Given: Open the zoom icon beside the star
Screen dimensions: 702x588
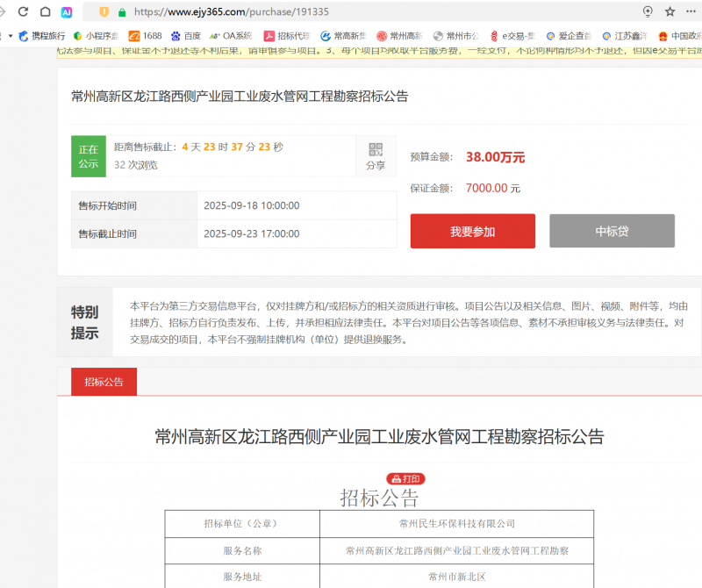Looking at the screenshot, I should coord(648,11).
